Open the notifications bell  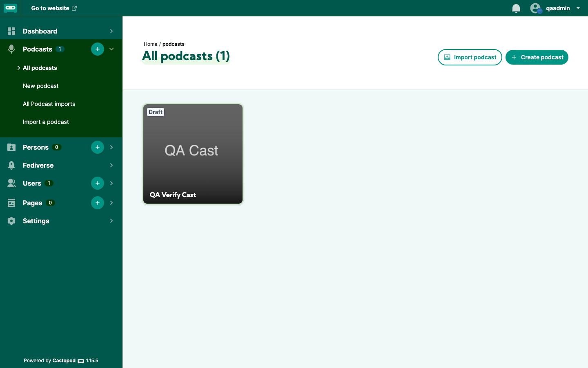click(516, 8)
